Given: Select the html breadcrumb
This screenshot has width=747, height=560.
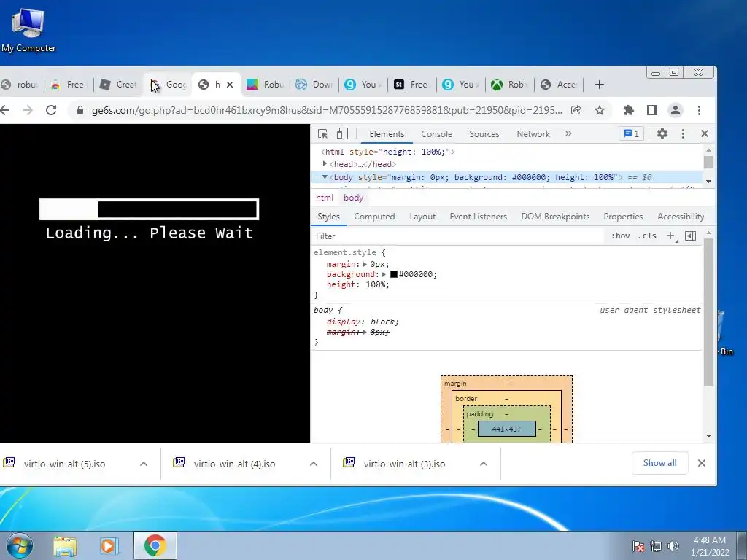Looking at the screenshot, I should click(x=325, y=198).
